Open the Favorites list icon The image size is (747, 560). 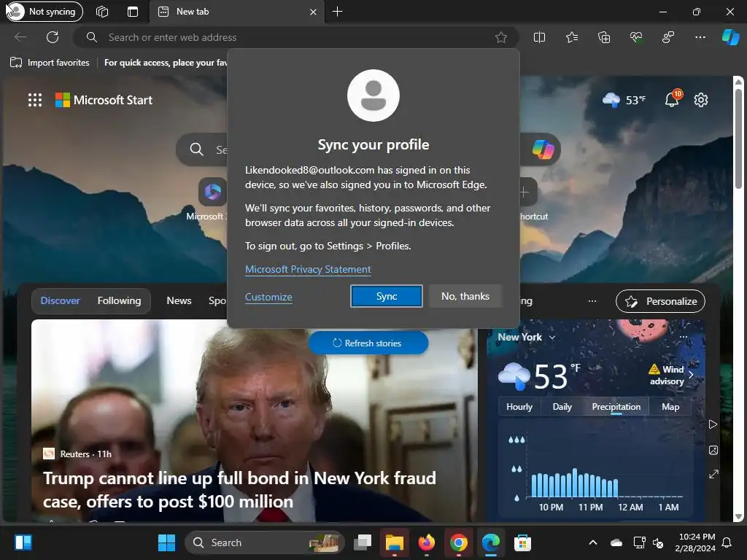572,37
